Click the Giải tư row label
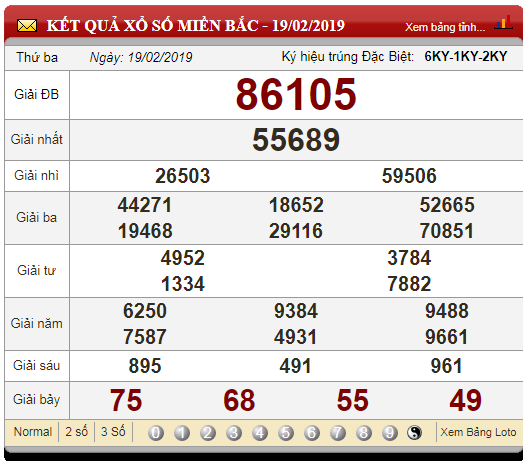Screen dimensions: 523x461 click(x=36, y=270)
